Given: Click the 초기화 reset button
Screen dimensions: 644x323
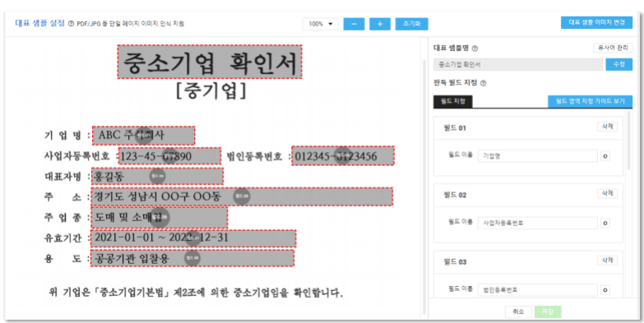Looking at the screenshot, I should pos(411,24).
